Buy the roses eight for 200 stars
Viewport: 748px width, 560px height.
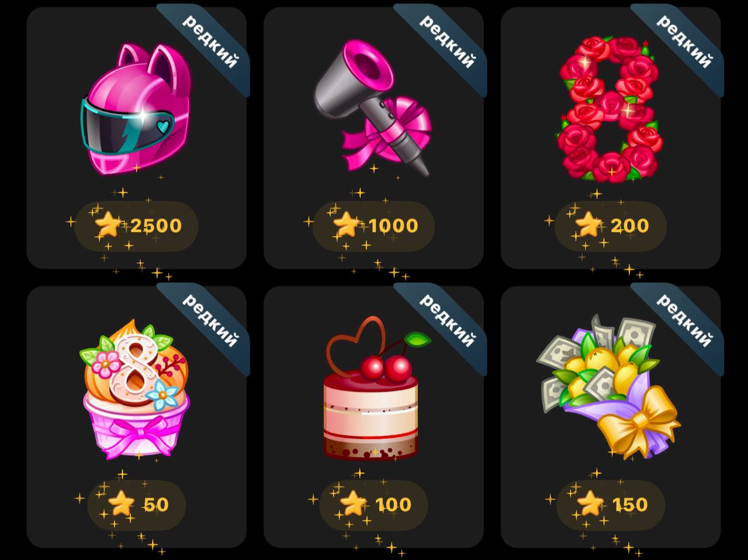pos(611,226)
